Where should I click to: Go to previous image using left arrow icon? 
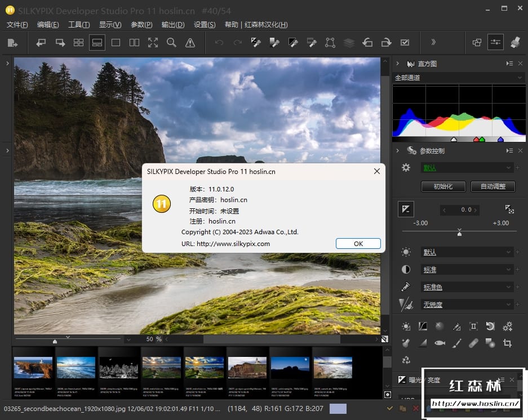tap(41, 43)
